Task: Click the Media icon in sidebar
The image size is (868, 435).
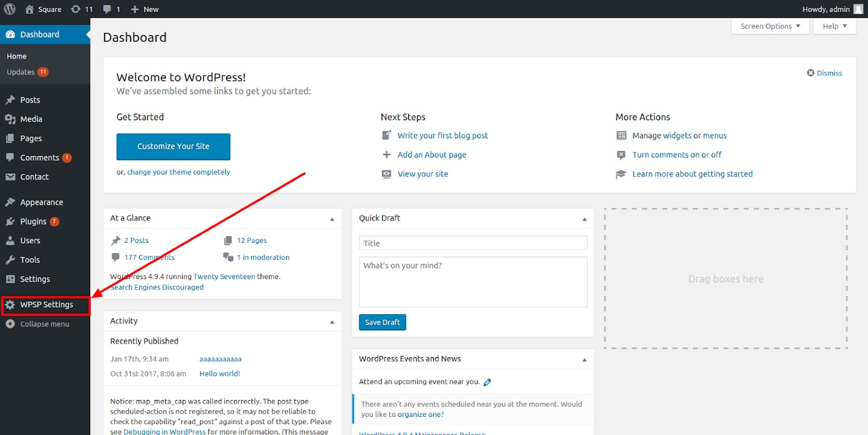Action: [10, 120]
